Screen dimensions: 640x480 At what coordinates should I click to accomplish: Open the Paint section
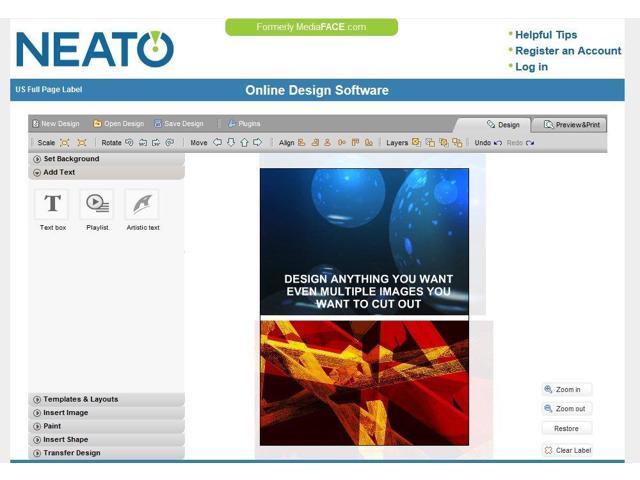click(52, 426)
